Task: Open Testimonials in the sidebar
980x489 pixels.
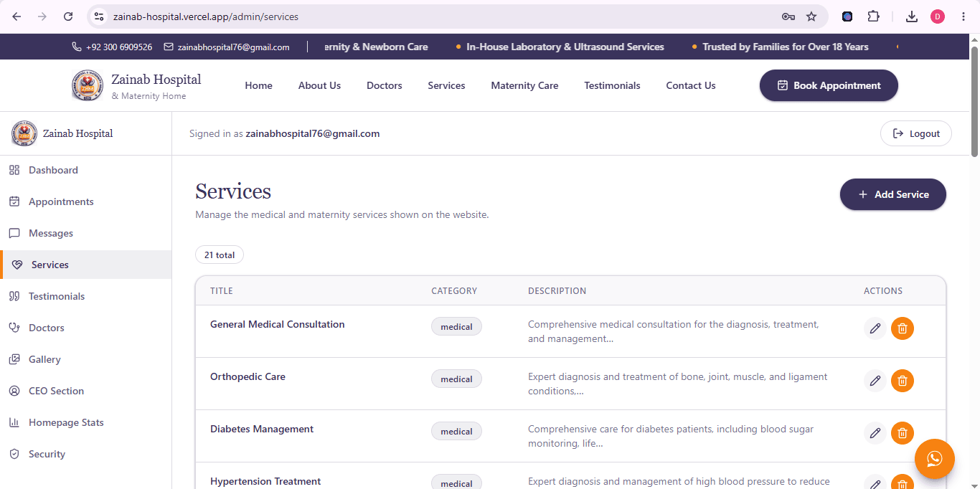Action: pyautogui.click(x=86, y=296)
